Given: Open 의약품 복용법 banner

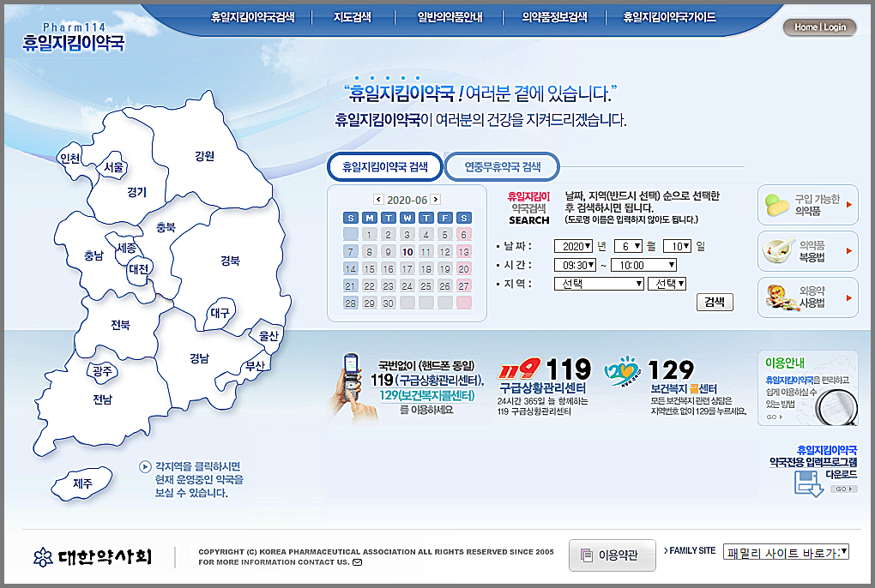Looking at the screenshot, I should [x=807, y=251].
